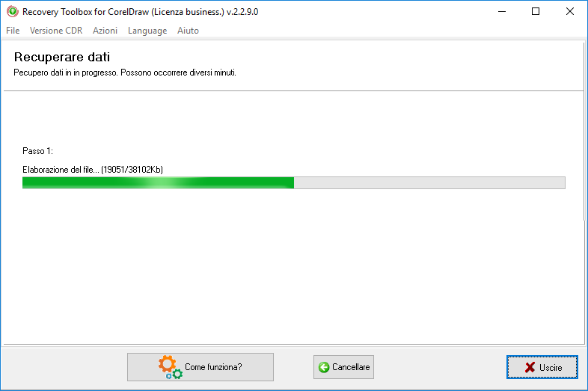The width and height of the screenshot is (588, 391).
Task: Maximize the Recovery Toolbox window
Action: pyautogui.click(x=536, y=12)
